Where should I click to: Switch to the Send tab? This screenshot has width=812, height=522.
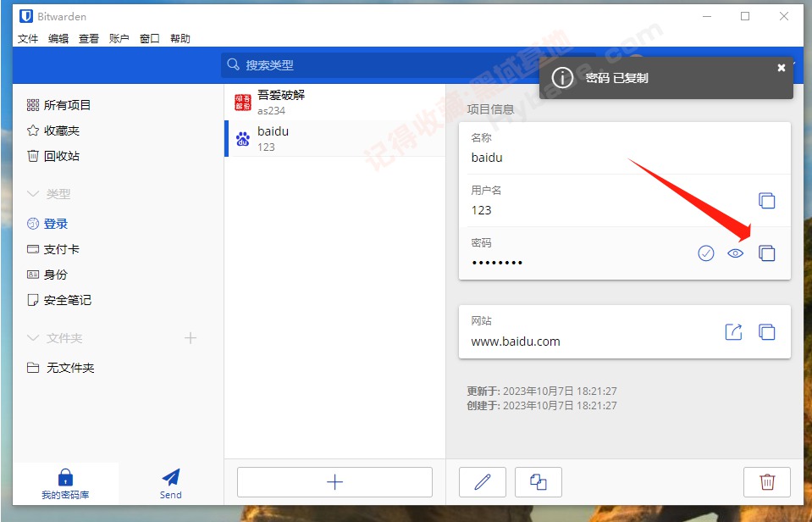171,484
